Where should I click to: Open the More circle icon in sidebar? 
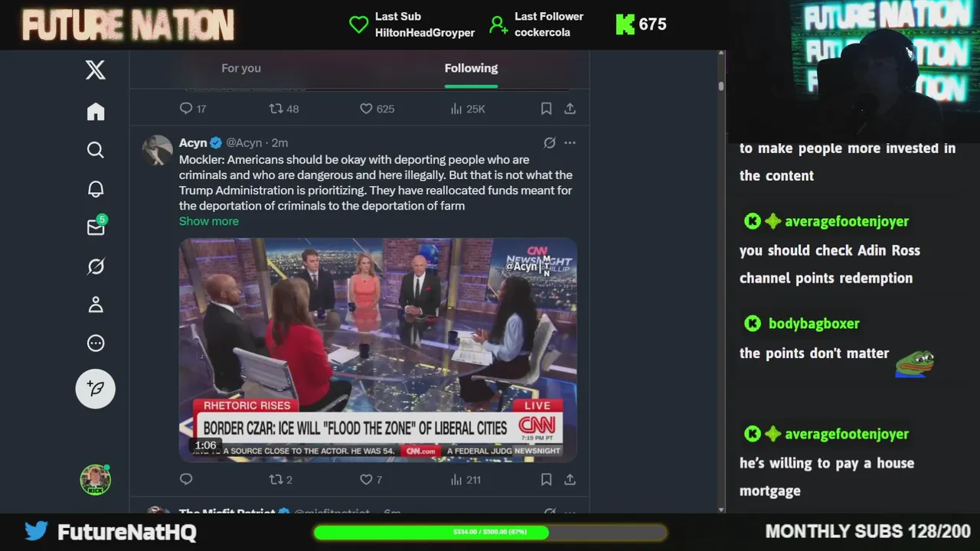[96, 343]
